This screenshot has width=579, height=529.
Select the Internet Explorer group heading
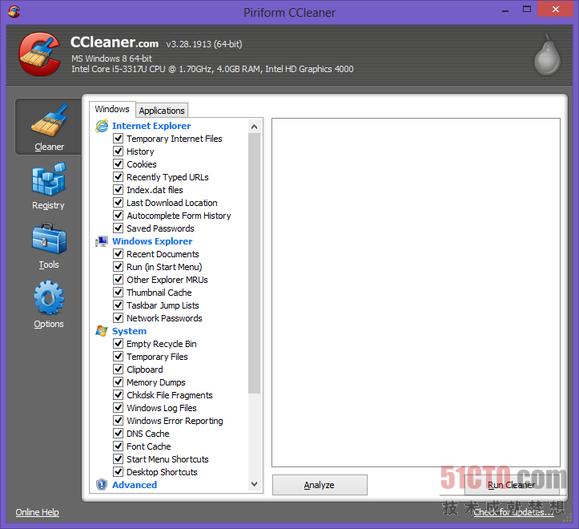pyautogui.click(x=151, y=126)
